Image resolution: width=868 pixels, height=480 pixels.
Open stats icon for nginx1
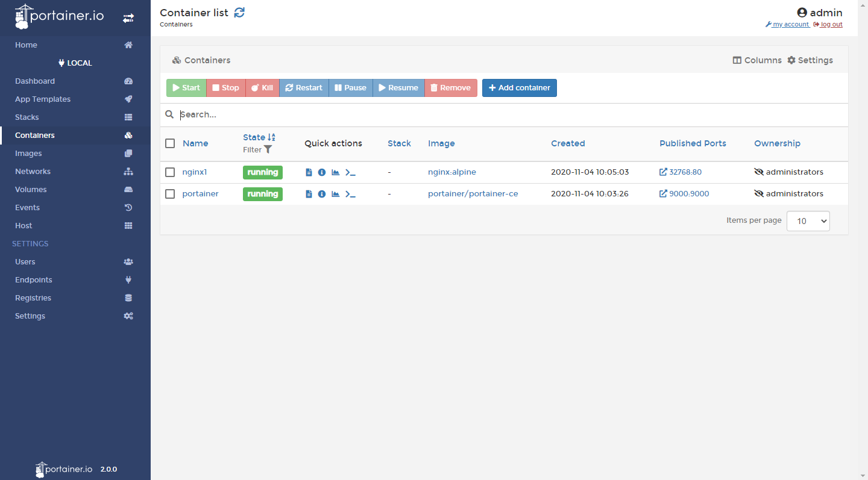tap(336, 172)
